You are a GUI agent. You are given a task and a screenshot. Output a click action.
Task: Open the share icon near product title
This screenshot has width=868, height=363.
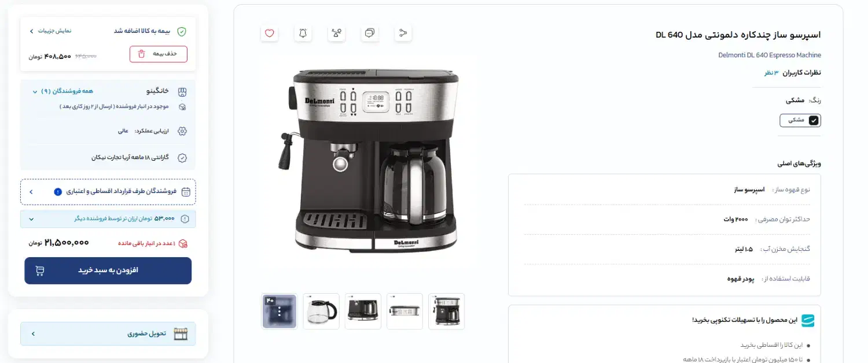pos(403,33)
